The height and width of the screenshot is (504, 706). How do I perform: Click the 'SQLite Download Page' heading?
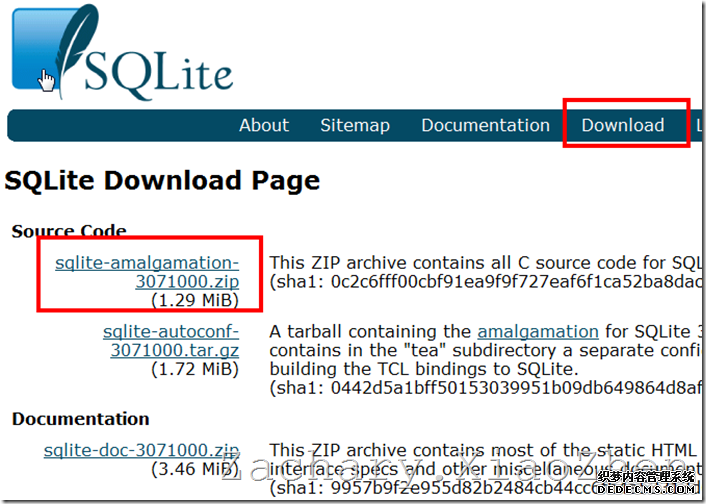tap(162, 181)
